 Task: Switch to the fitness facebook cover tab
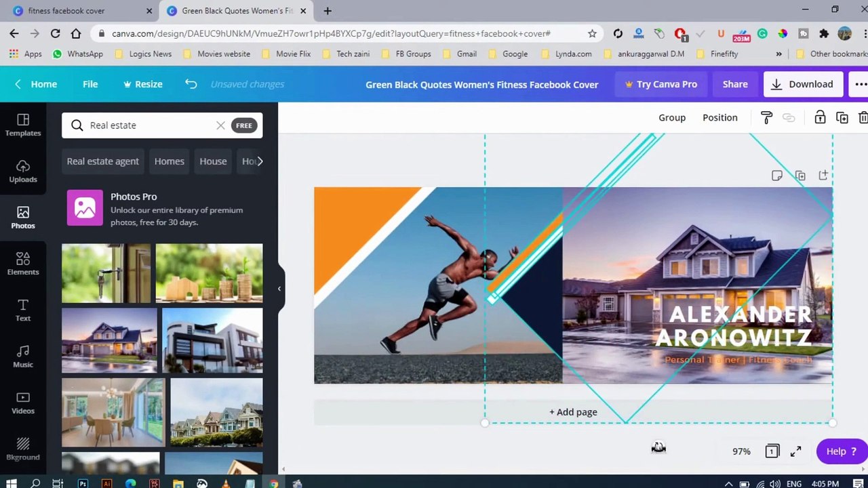(66, 11)
